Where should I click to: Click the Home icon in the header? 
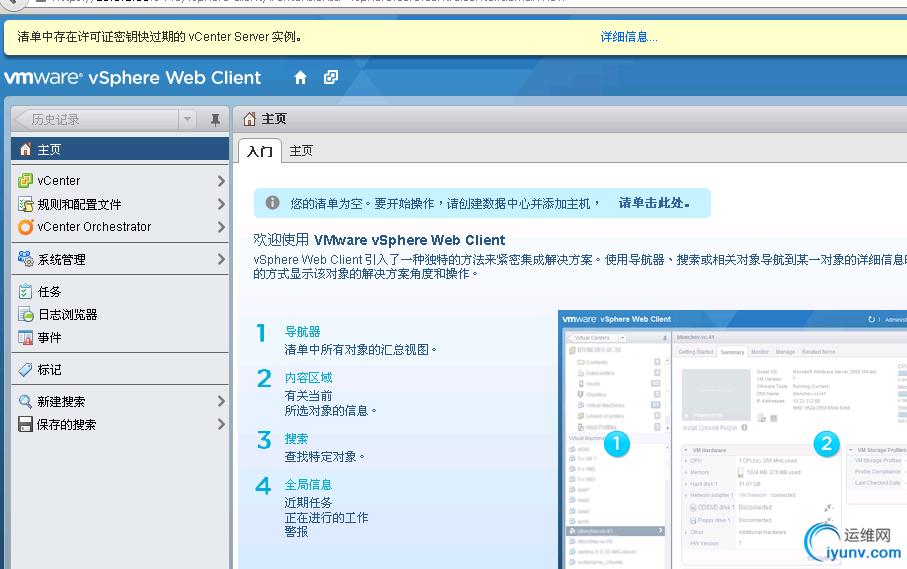pyautogui.click(x=300, y=77)
